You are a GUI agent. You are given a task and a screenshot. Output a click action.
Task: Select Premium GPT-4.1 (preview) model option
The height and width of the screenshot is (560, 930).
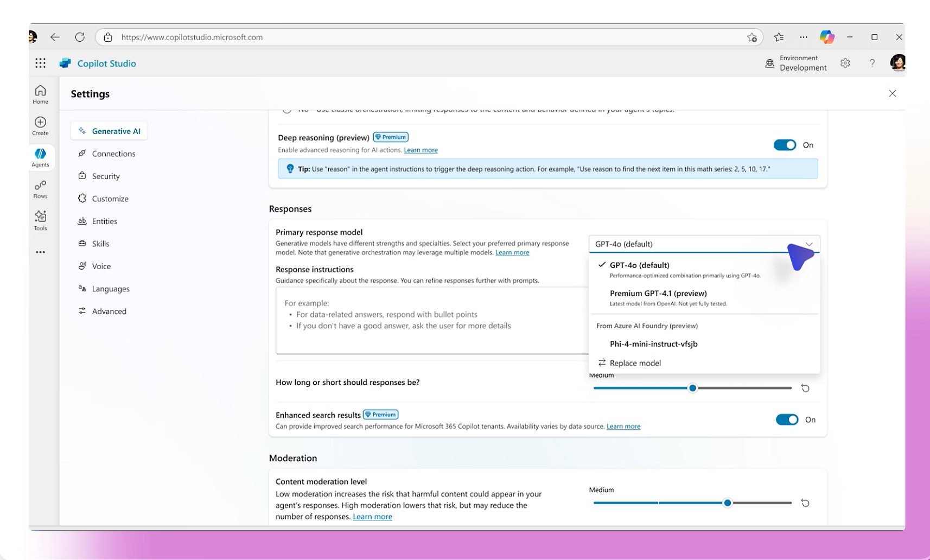pyautogui.click(x=658, y=294)
